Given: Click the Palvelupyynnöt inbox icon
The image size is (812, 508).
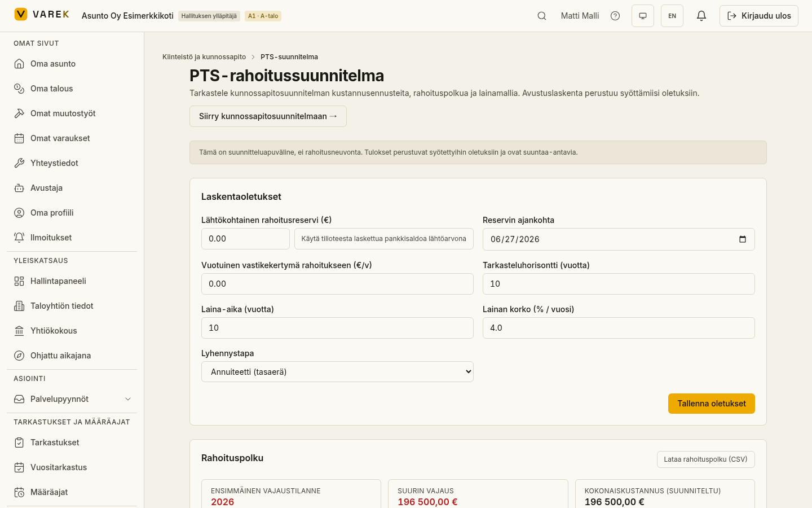Looking at the screenshot, I should pyautogui.click(x=19, y=399).
